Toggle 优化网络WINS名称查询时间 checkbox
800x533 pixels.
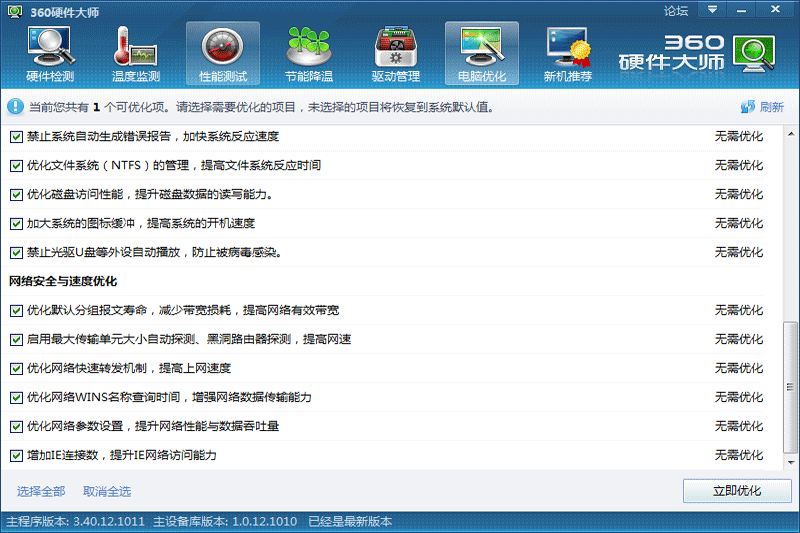[16, 398]
